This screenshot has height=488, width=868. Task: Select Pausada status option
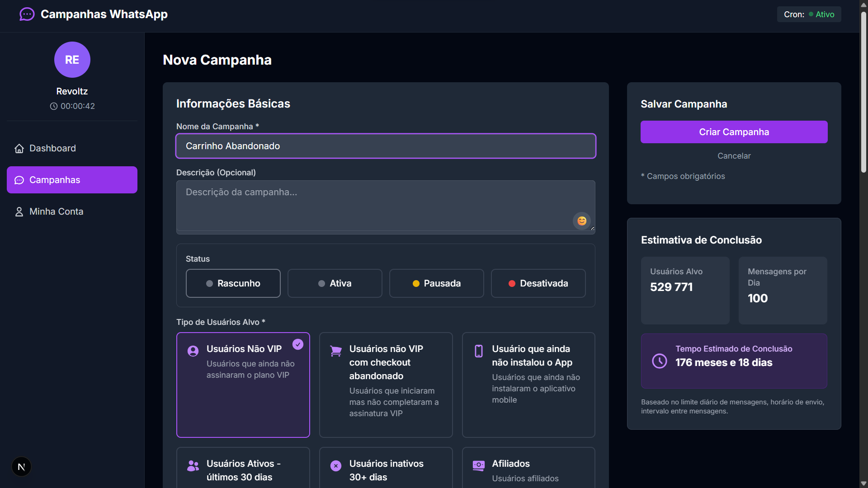437,283
